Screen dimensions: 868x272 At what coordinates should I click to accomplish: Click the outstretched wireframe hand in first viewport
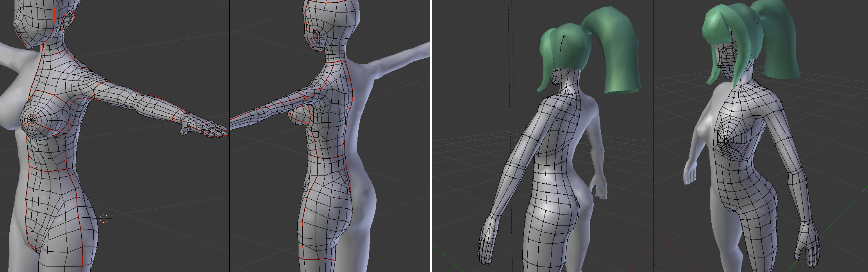[203, 128]
